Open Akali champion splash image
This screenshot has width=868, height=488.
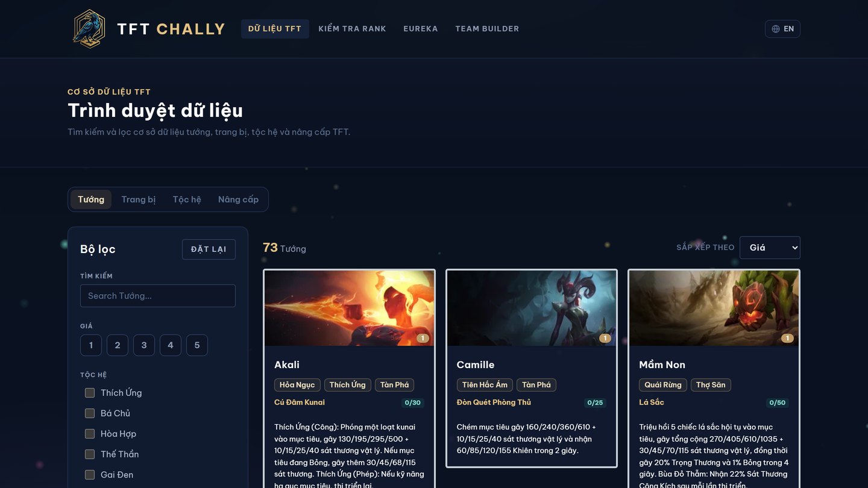[349, 308]
